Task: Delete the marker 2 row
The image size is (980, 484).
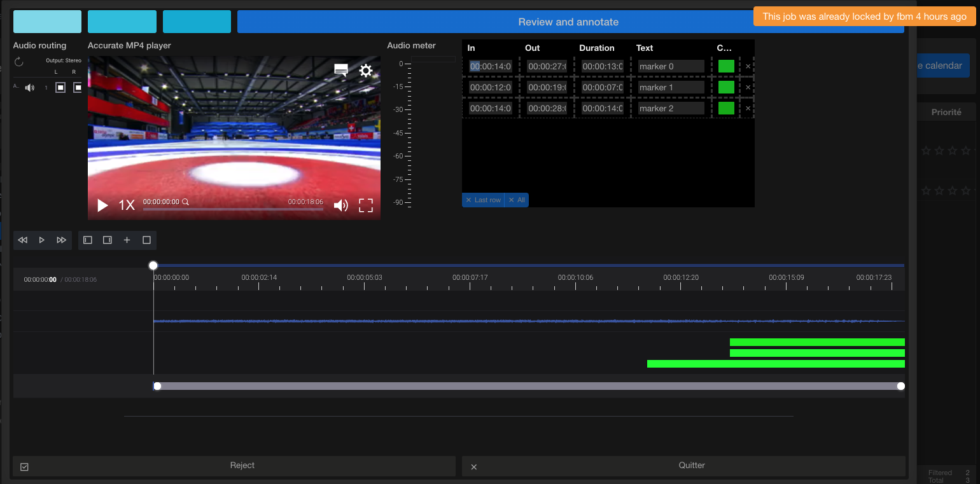Action: 748,108
